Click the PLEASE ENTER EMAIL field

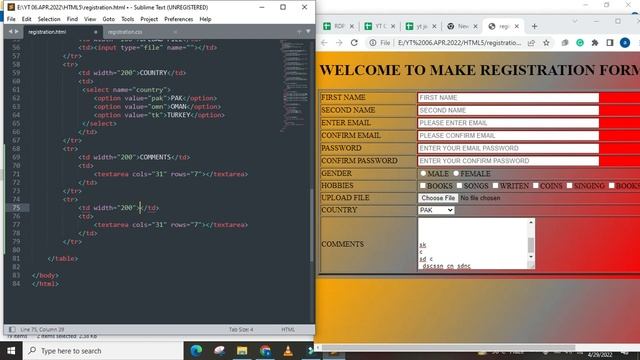tap(508, 123)
